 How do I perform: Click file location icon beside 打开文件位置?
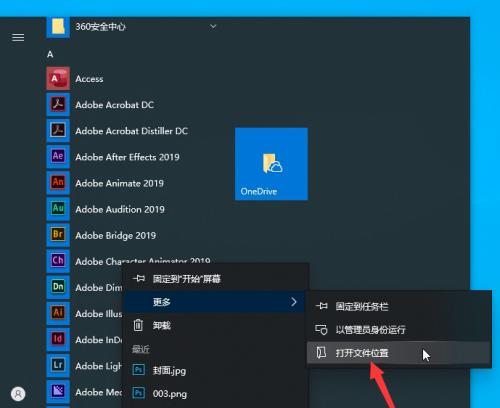click(321, 352)
